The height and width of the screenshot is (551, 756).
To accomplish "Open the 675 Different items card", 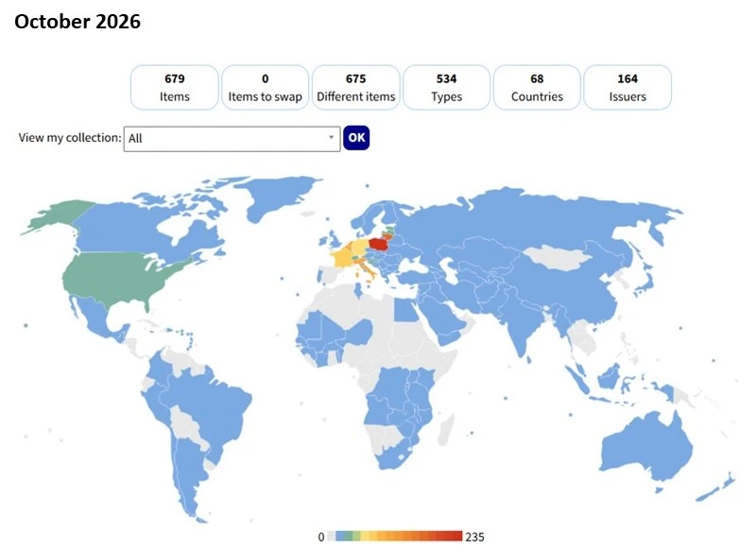I will pos(356,87).
